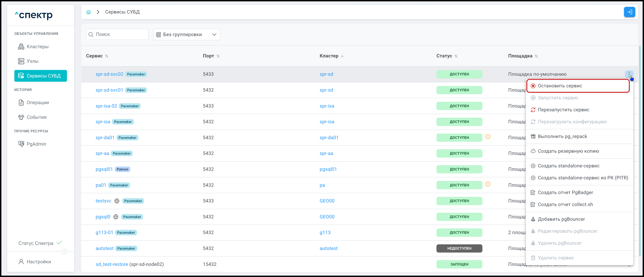Open the Без группировки grouping dropdown
This screenshot has height=277, width=644.
[x=187, y=35]
